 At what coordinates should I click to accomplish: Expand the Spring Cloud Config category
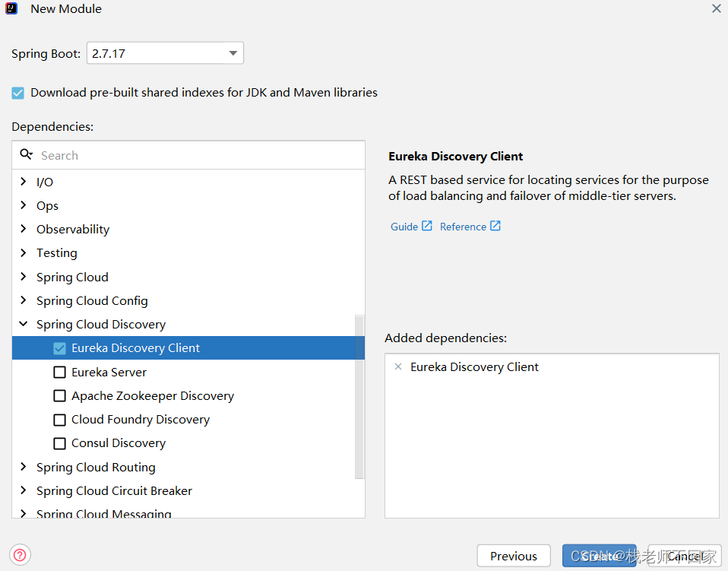coord(24,300)
